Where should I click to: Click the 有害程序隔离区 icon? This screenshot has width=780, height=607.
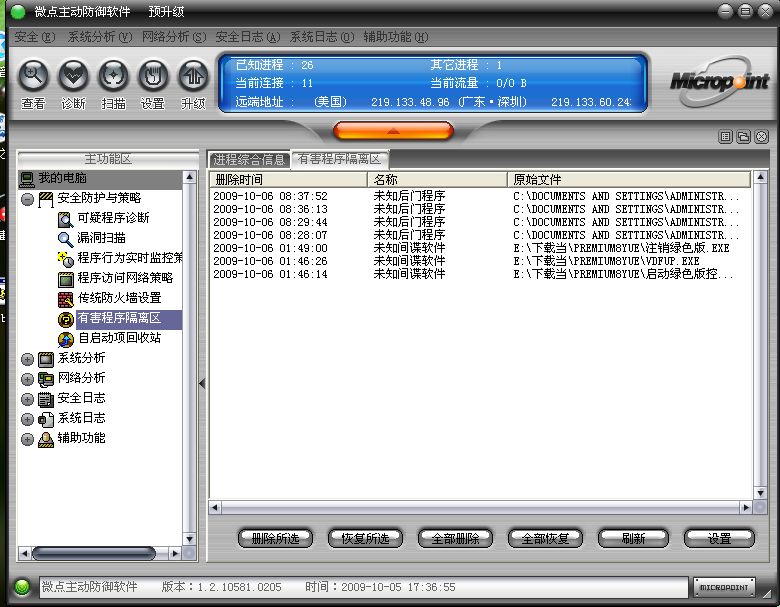(x=65, y=319)
